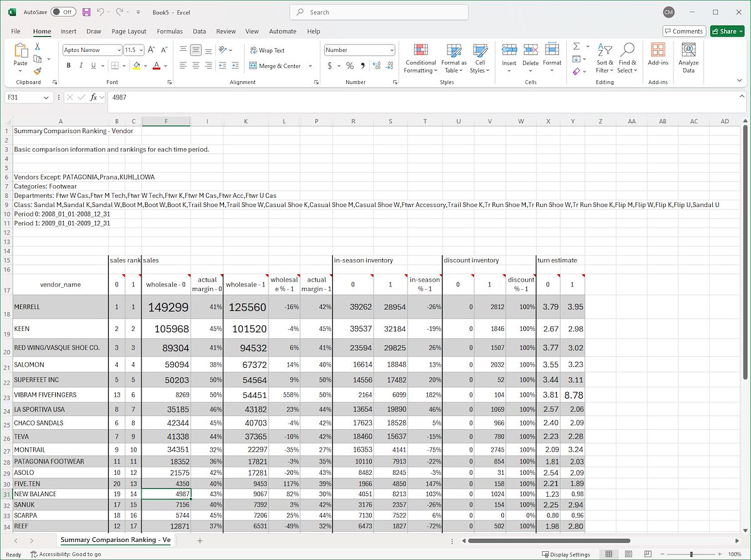Apply Percent Style format

pos(350,66)
